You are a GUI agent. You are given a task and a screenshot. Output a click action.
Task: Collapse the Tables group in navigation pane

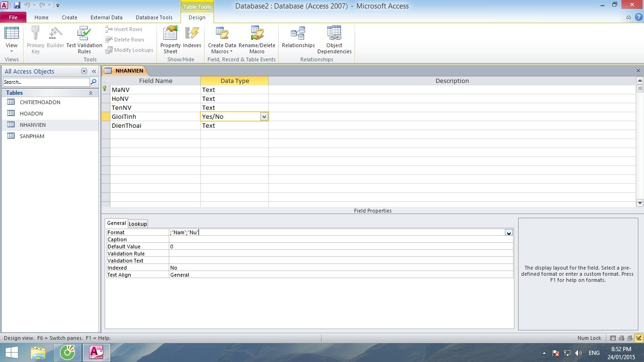[91, 93]
